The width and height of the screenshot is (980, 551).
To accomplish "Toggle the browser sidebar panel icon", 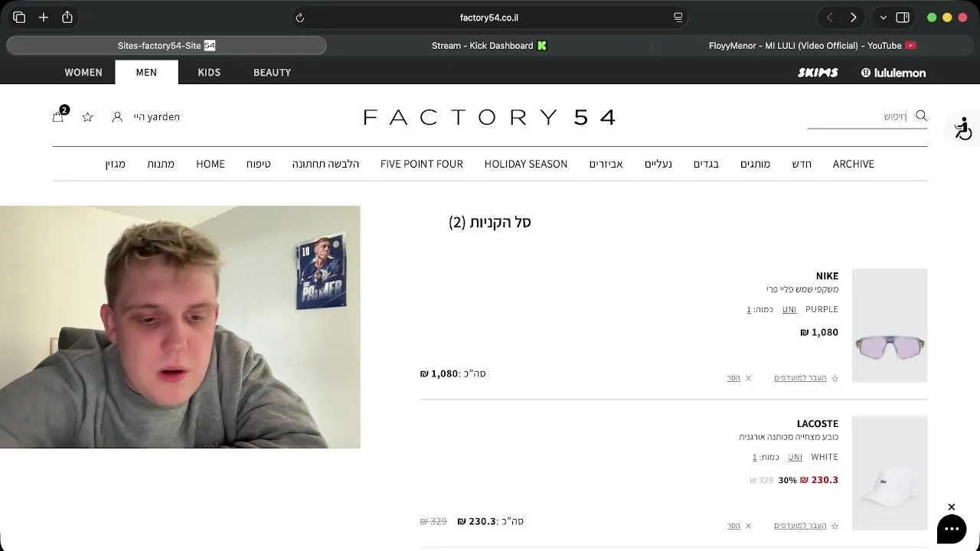I will click(x=903, y=18).
